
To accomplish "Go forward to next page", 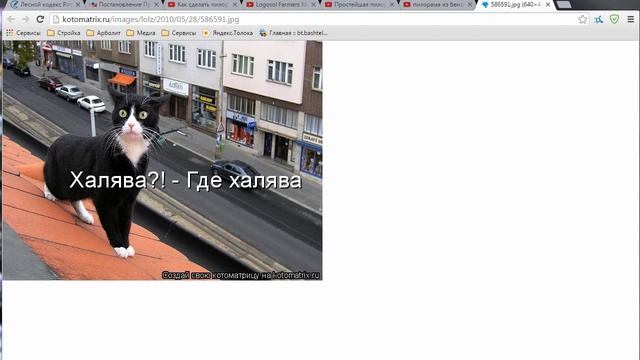I will click(25, 19).
